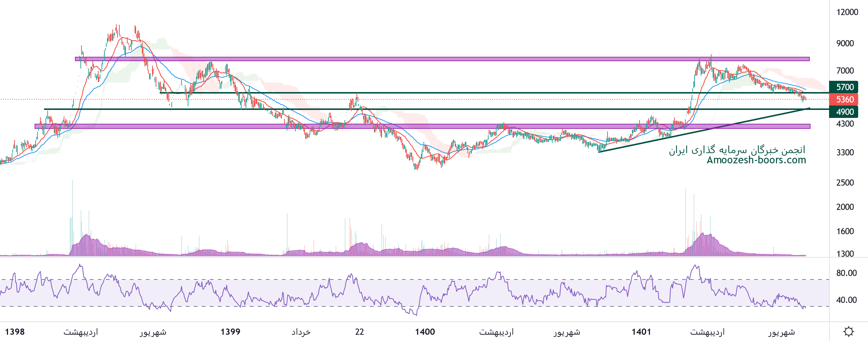
Task: Click the 40.00 RSI scale label
Action: [846, 300]
